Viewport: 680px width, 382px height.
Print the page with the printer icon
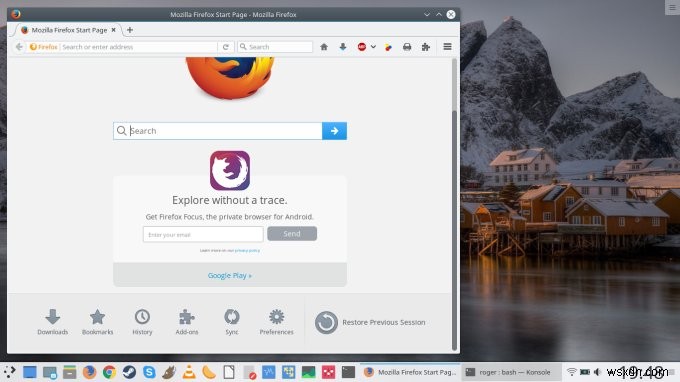coord(407,47)
